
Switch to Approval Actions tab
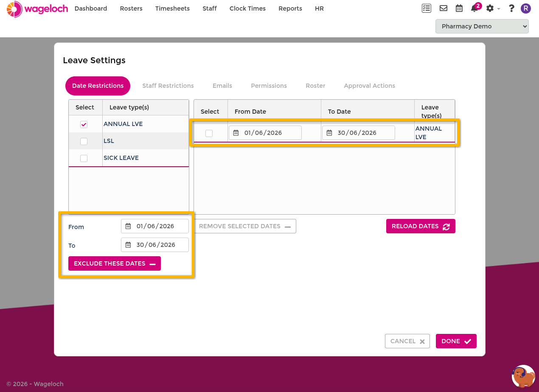[370, 86]
